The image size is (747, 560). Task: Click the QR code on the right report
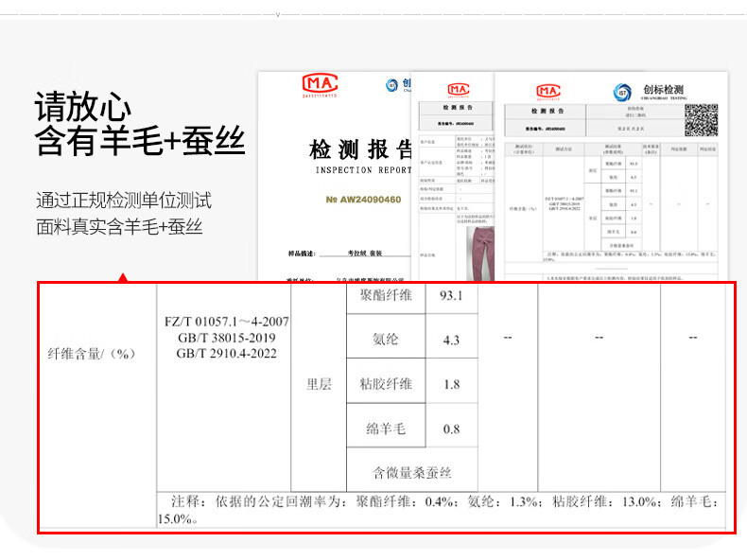[701, 119]
